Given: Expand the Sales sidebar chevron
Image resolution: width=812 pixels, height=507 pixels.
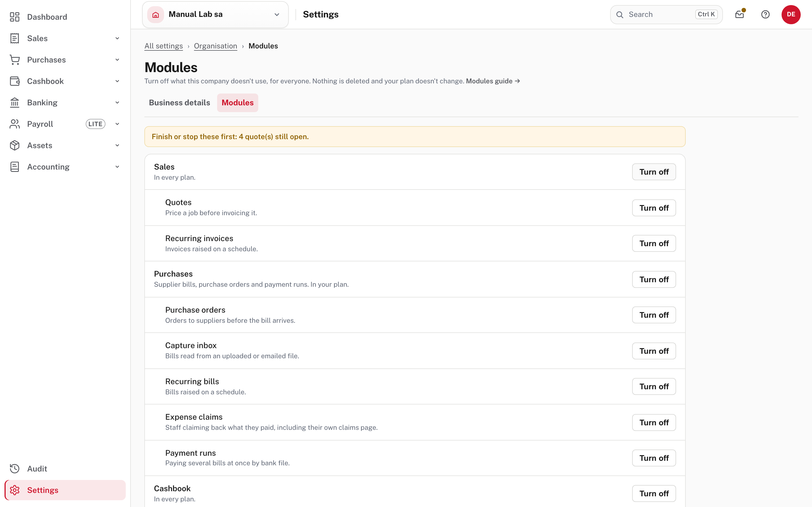Looking at the screenshot, I should click(117, 38).
